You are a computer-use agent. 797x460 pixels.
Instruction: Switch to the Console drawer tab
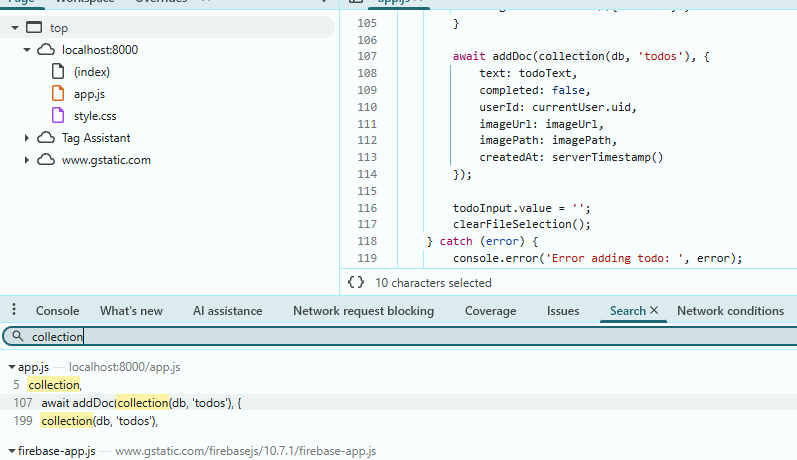point(57,311)
